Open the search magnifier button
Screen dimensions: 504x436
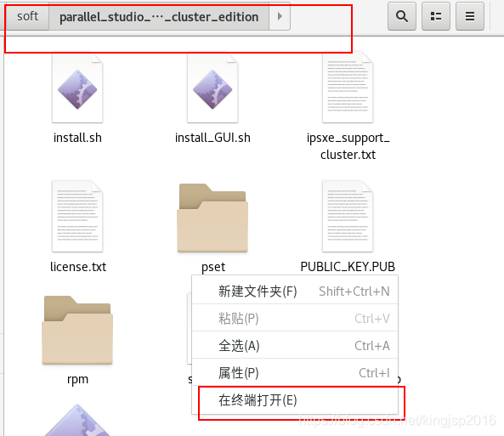click(x=402, y=16)
